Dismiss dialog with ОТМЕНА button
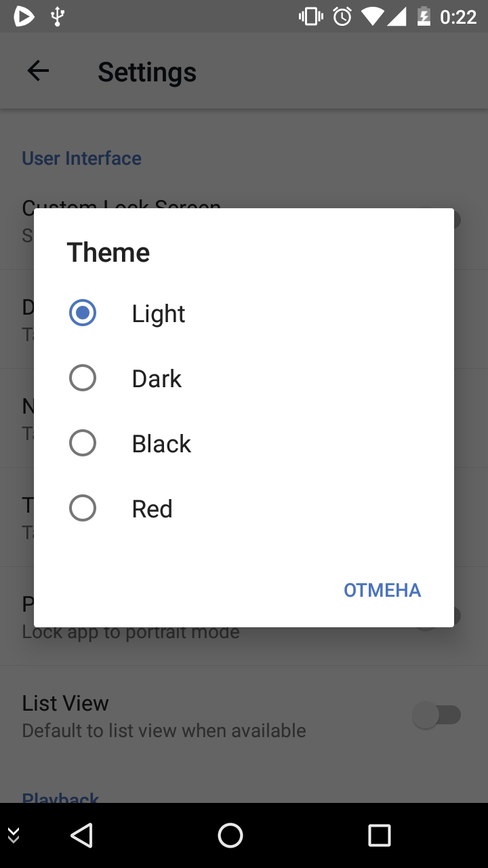The width and height of the screenshot is (488, 868). click(382, 590)
